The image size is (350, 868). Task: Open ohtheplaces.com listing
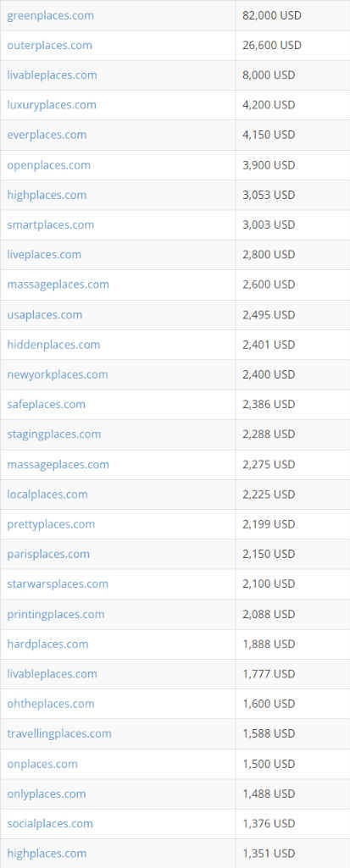[51, 704]
